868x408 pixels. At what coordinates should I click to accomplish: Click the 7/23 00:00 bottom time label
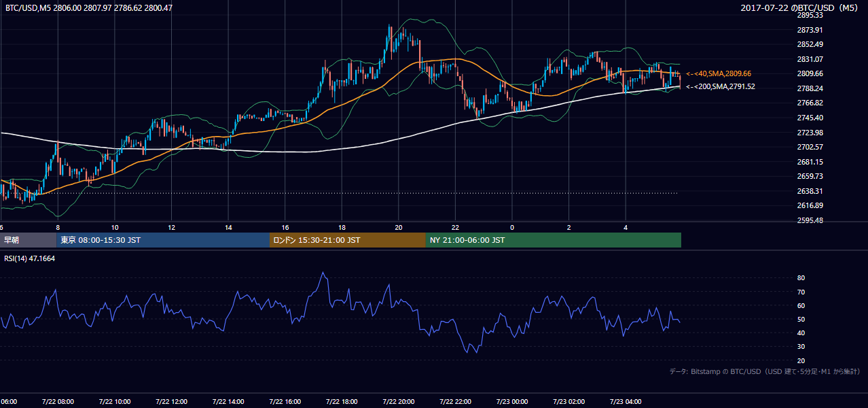tap(512, 402)
